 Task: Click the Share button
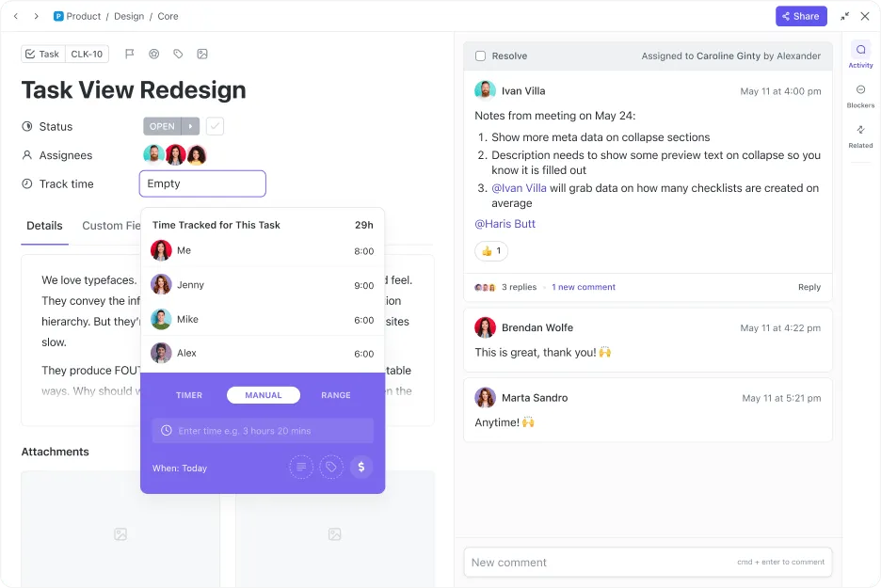[x=801, y=16]
